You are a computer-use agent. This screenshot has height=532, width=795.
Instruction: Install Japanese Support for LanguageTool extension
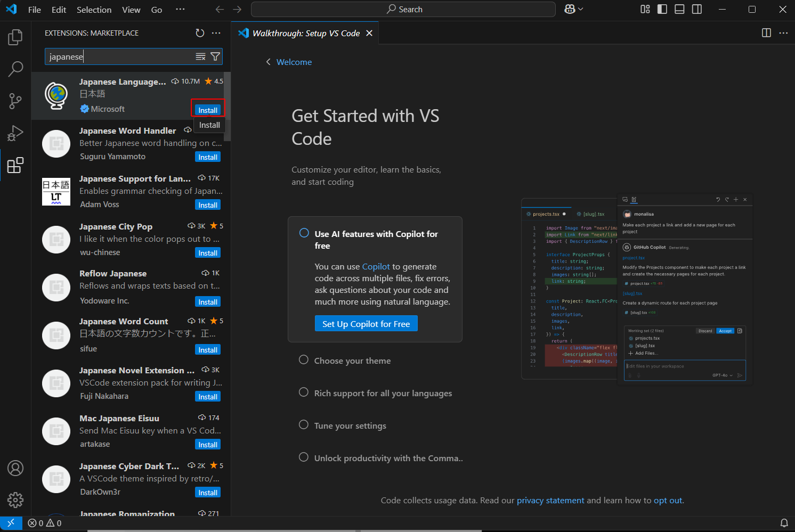(208, 205)
